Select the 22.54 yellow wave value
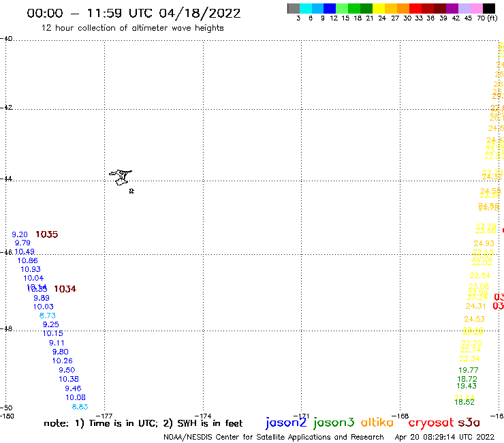The image size is (504, 443). tap(480, 275)
